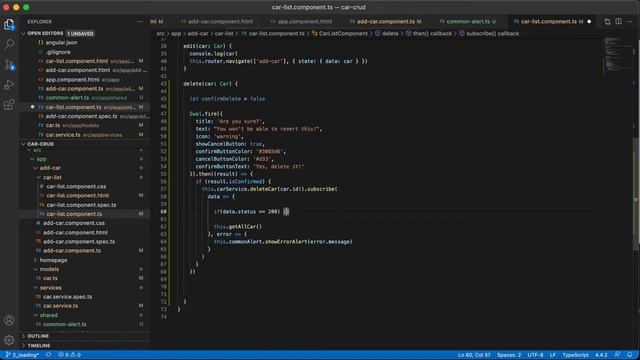640x360 pixels.
Task: Open car.service.ts in services folder
Action: 60,306
